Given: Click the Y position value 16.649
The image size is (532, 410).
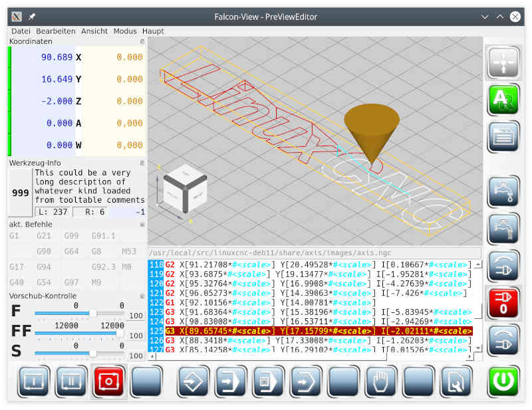Looking at the screenshot, I should tap(57, 79).
